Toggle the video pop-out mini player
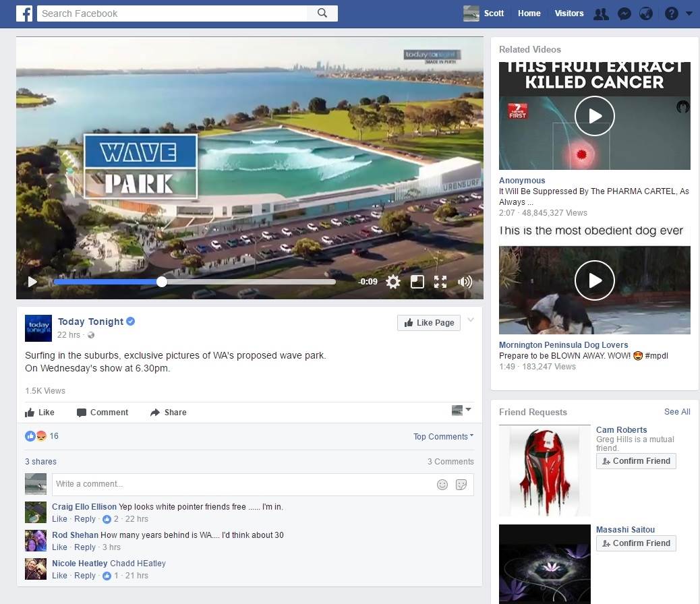Viewport: 700px width, 604px height. pos(417,282)
